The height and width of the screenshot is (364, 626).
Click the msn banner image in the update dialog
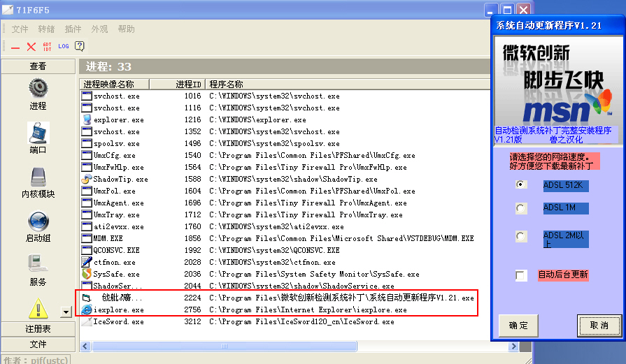tap(558, 92)
